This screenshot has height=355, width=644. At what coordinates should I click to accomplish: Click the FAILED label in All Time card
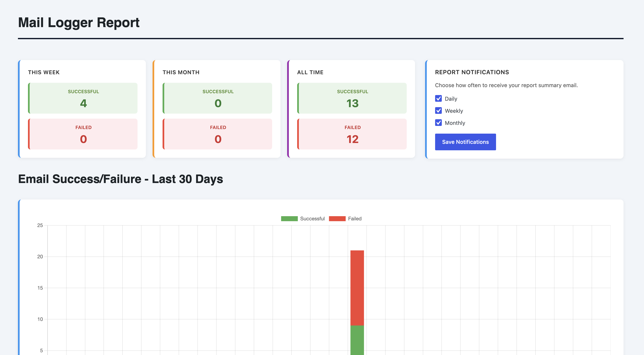(352, 127)
